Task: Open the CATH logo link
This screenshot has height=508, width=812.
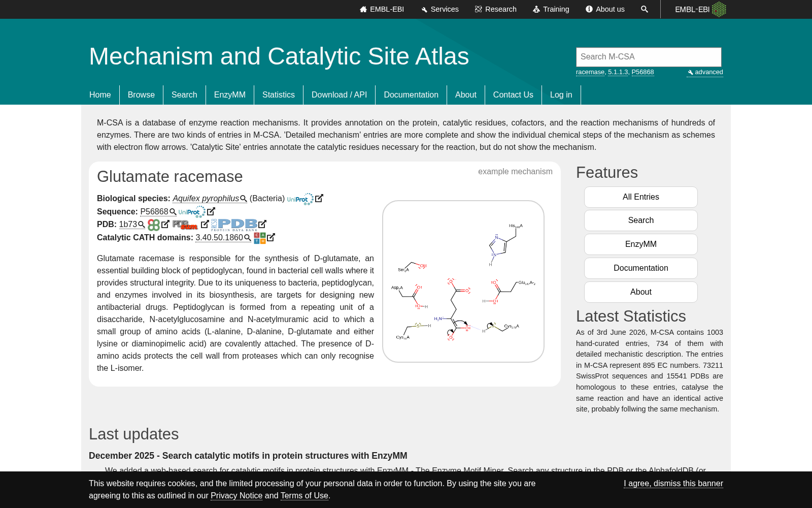Action: point(260,238)
